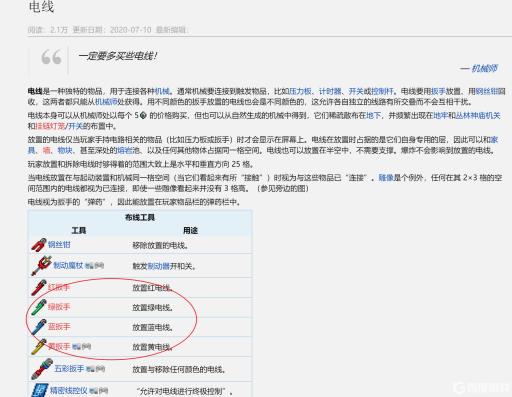Click the quote text 一定要多买些电线!
The height and width of the screenshot is (397, 512).
tap(118, 56)
